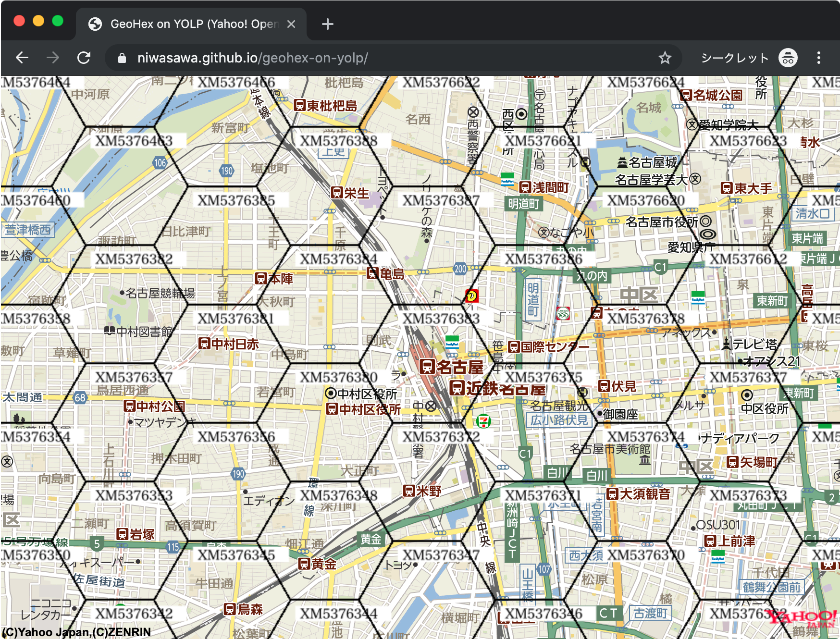Click the (C)Yahoo Japan,(C)ZENRIN copyright text
This screenshot has height=640, width=840.
(x=77, y=632)
